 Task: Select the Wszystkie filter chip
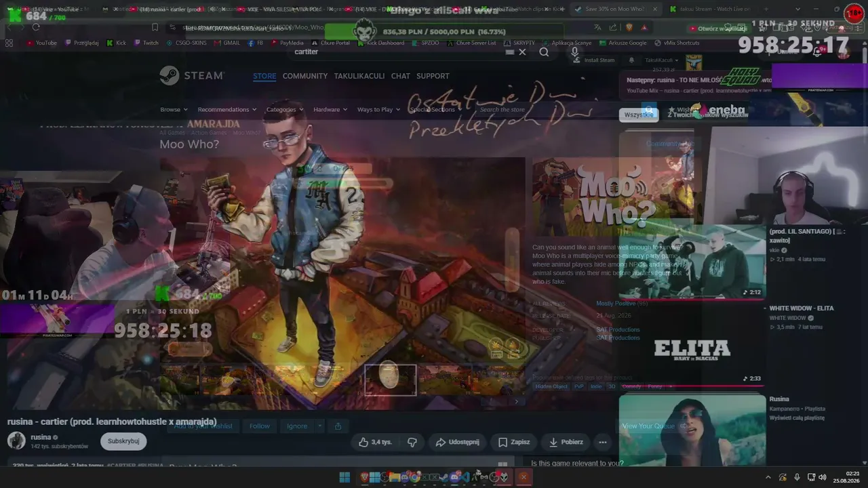639,115
